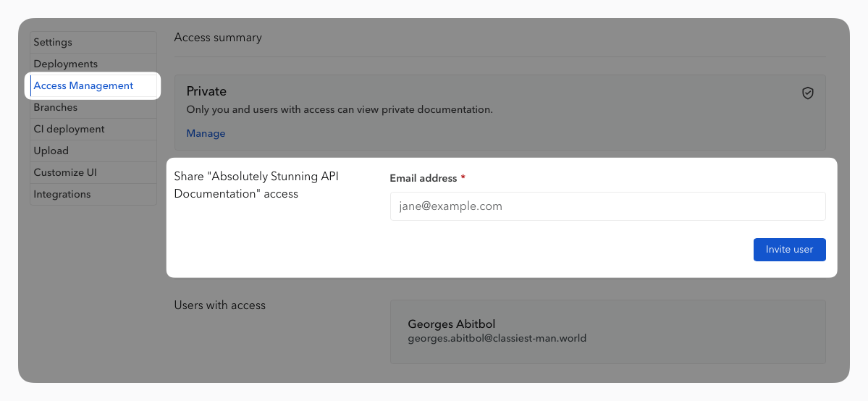Click the Manage link under Private
This screenshot has width=868, height=401.
pos(206,134)
